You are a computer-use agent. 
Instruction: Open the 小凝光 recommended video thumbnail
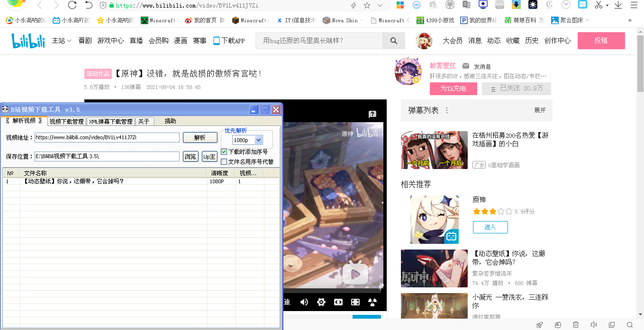tap(434, 306)
